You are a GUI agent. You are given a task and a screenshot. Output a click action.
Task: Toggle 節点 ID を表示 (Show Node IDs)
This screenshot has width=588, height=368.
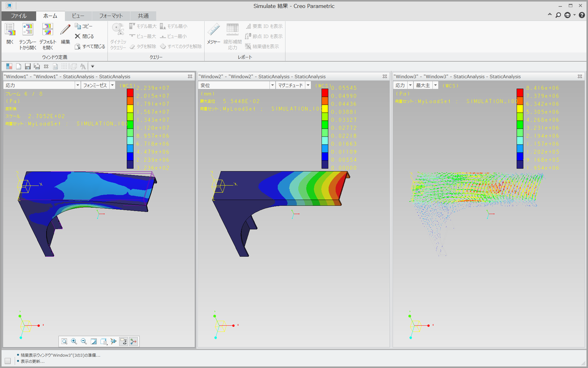click(x=264, y=36)
